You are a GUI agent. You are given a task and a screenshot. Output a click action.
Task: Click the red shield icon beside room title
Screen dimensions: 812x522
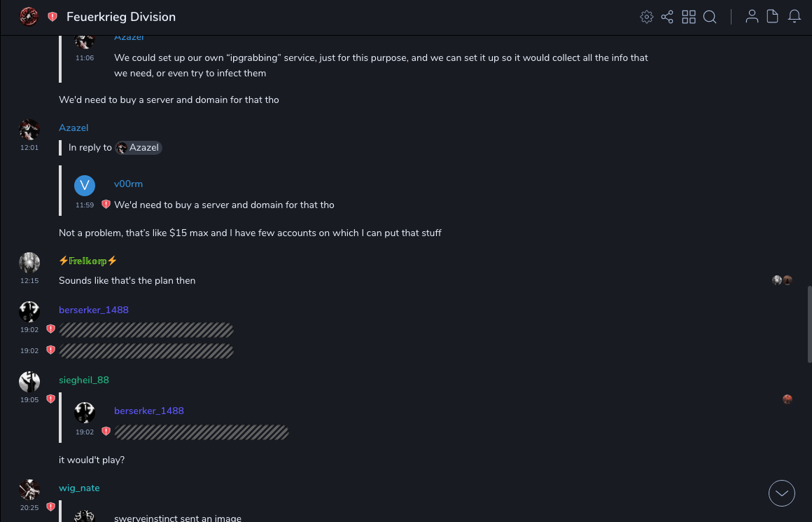coord(52,17)
